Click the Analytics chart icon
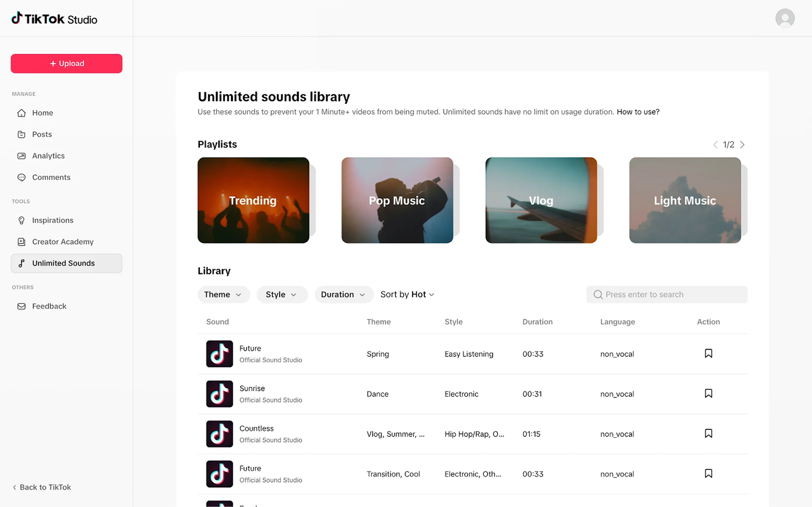Viewport: 812px width, 507px height. point(21,156)
